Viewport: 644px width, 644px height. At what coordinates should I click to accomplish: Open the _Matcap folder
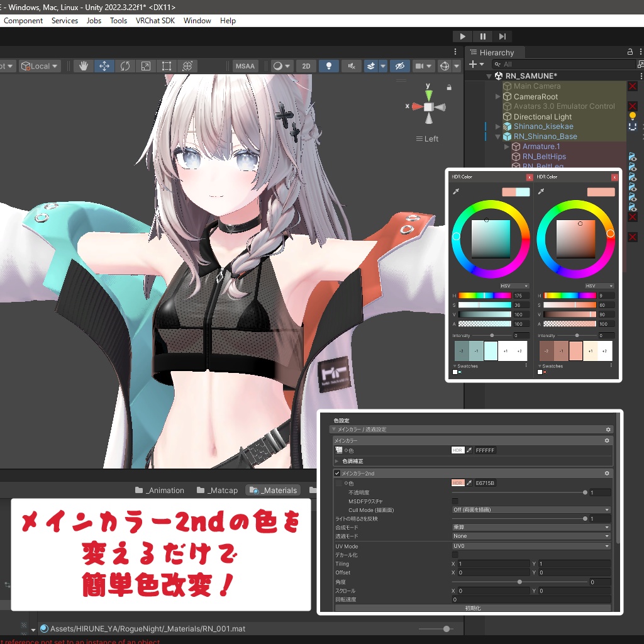[217, 490]
